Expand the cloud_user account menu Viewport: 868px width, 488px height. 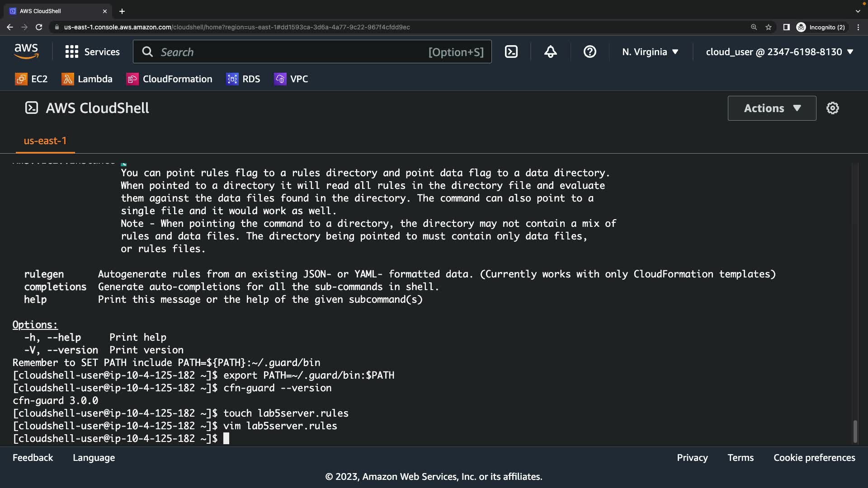point(779,52)
